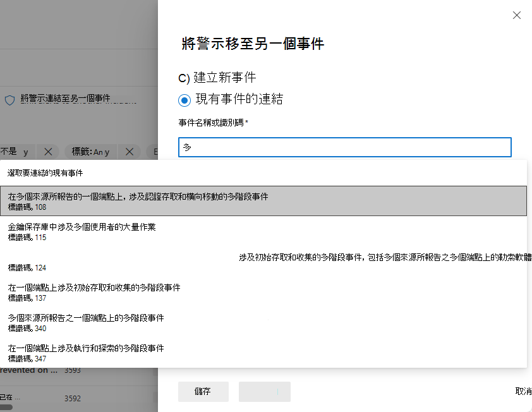Choose incident with 標識碼 108
This screenshot has height=412, width=532.
263,201
